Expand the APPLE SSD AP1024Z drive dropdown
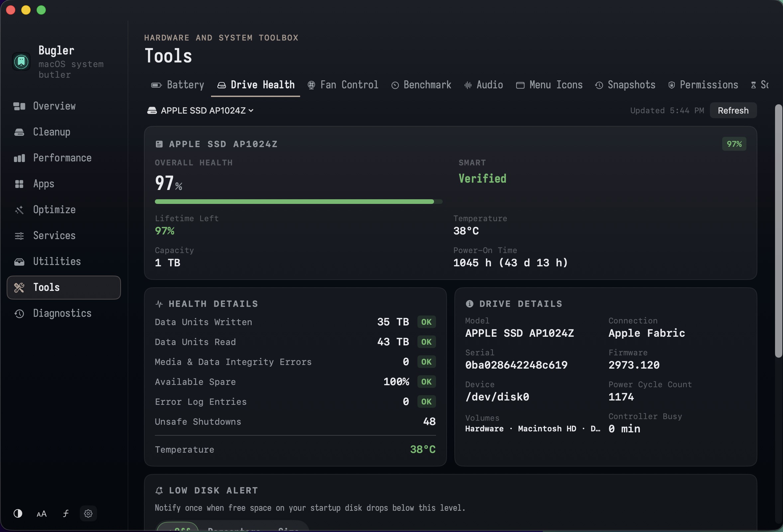Viewport: 783px width, 532px height. (x=200, y=111)
